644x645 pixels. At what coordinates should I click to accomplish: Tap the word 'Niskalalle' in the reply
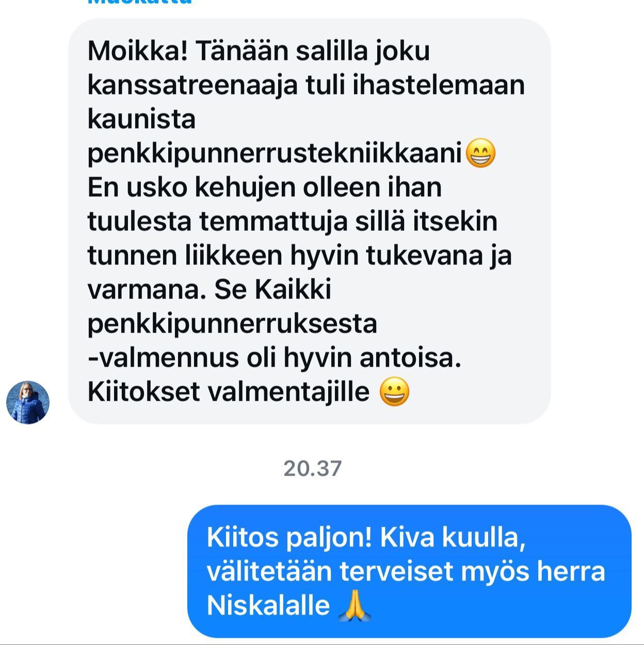click(268, 605)
